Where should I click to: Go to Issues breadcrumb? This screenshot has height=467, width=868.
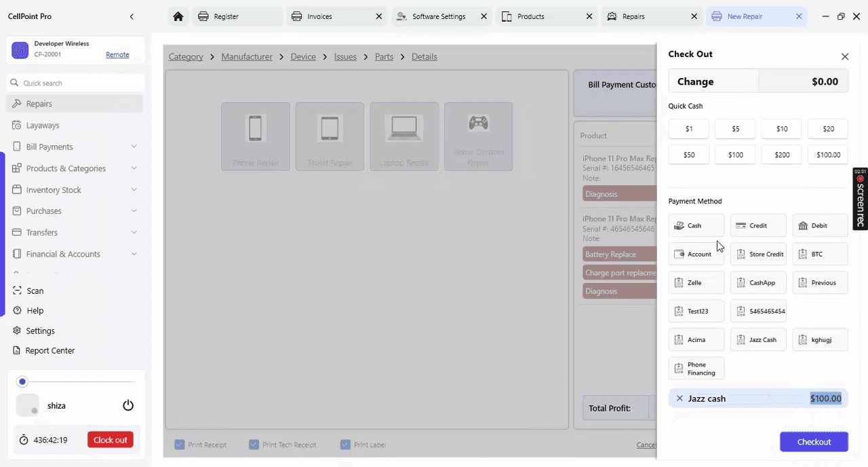[x=345, y=56]
